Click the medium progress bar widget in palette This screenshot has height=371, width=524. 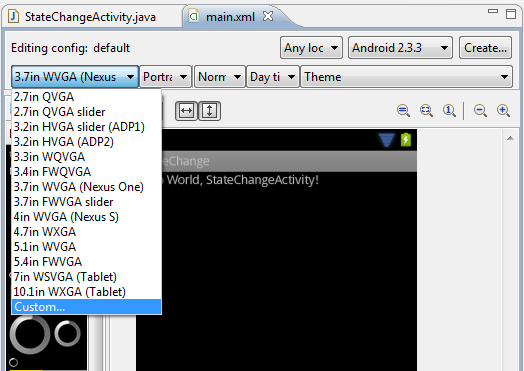click(68, 333)
